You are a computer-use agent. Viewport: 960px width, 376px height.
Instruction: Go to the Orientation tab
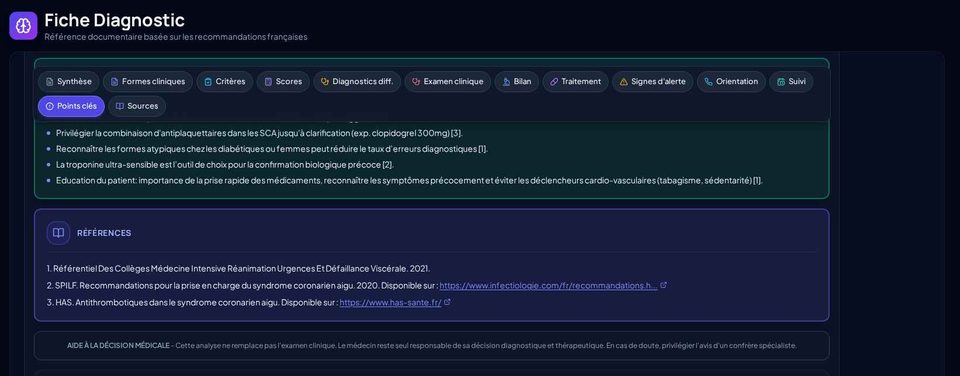coord(731,81)
